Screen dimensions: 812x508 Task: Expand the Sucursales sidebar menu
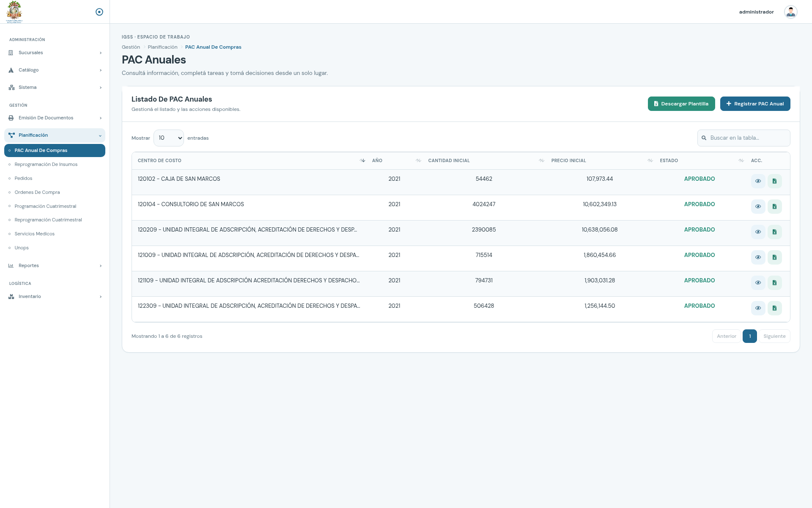tap(55, 53)
